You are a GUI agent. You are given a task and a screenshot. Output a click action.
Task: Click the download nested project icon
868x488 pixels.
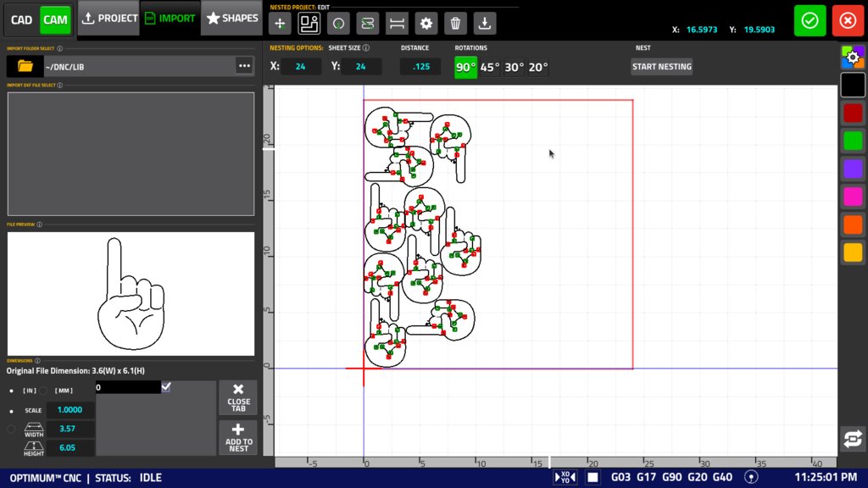pyautogui.click(x=485, y=23)
